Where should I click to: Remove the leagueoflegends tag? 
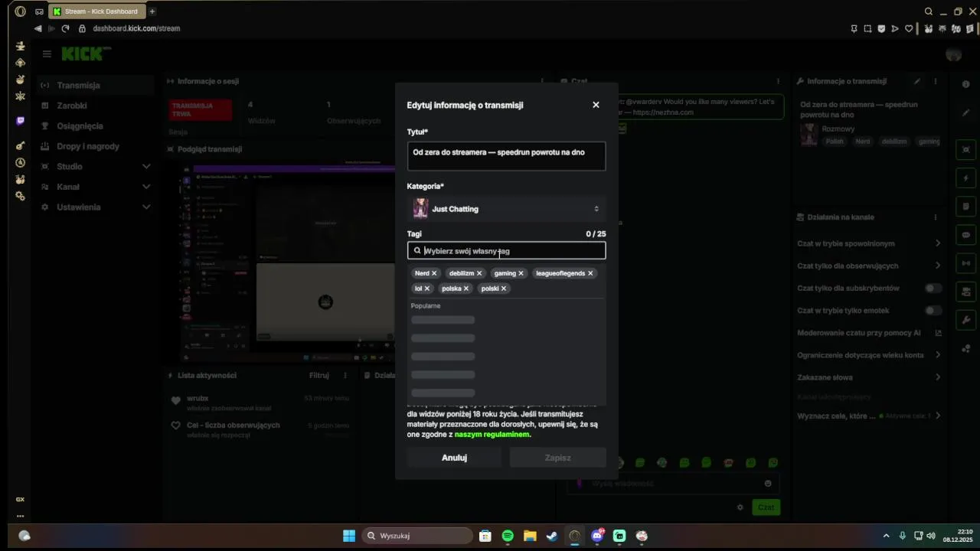tap(590, 273)
